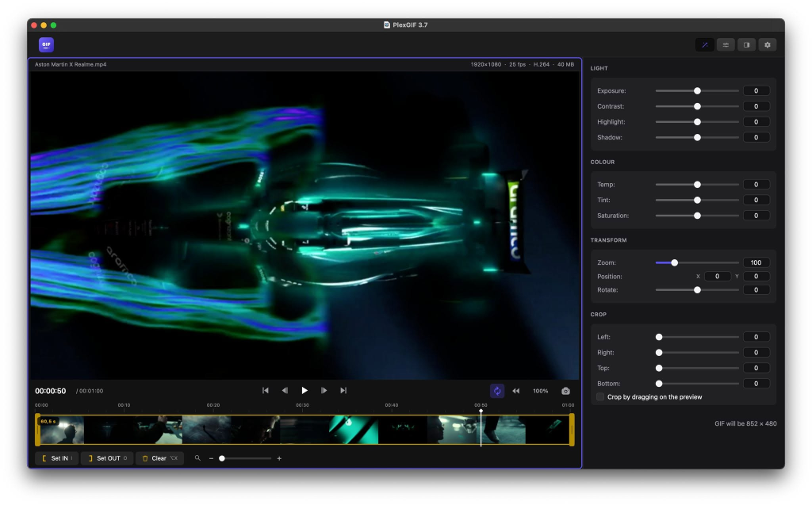
Task: Click the purple GIF export icon
Action: click(x=46, y=44)
